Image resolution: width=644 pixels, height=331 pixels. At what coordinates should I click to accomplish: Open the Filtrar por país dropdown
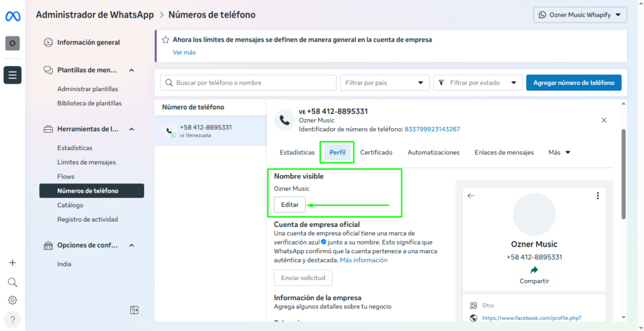coord(384,82)
